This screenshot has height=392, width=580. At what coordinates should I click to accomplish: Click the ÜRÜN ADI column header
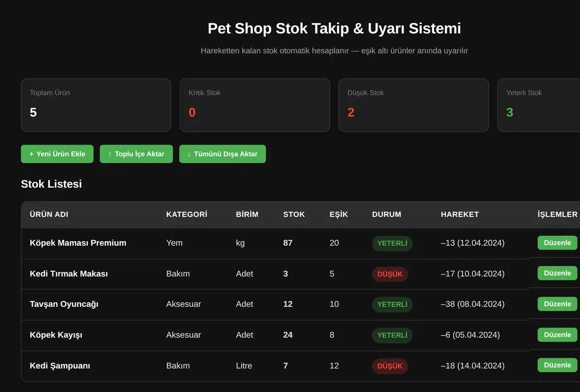click(49, 215)
